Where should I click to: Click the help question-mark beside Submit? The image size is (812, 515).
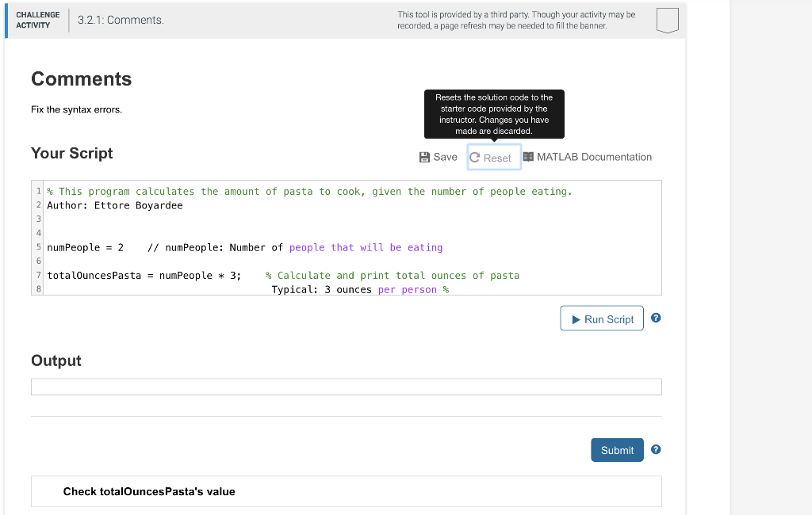tap(656, 449)
